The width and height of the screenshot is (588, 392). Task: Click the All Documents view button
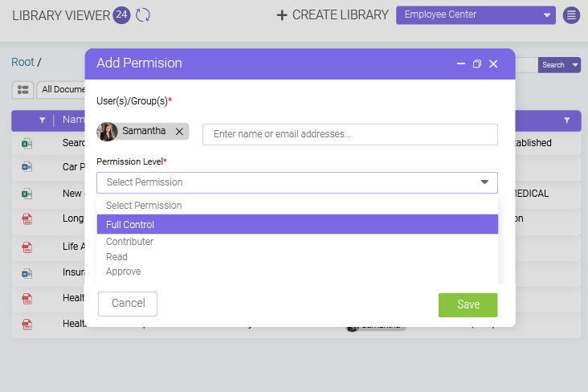(63, 90)
